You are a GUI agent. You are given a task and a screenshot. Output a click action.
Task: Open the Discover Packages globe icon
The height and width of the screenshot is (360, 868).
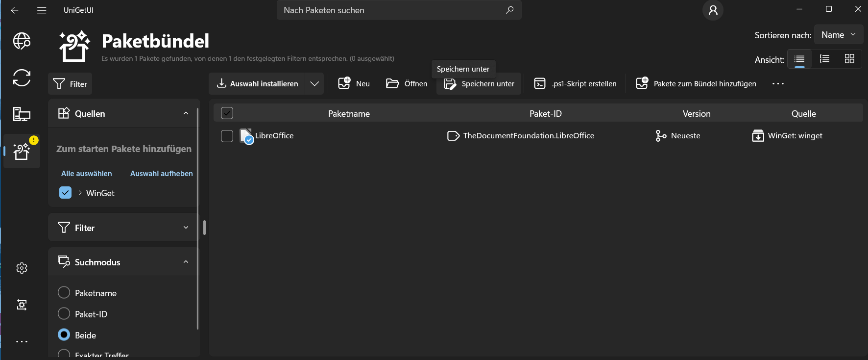tap(22, 41)
